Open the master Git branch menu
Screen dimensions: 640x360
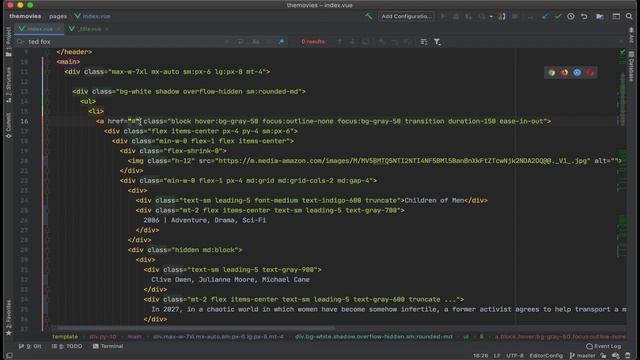(x=582, y=356)
